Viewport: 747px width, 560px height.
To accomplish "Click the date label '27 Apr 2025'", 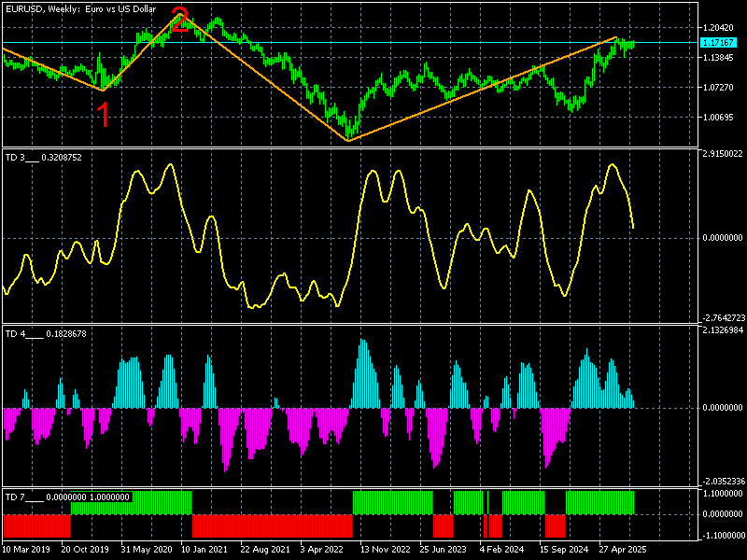I will click(623, 550).
